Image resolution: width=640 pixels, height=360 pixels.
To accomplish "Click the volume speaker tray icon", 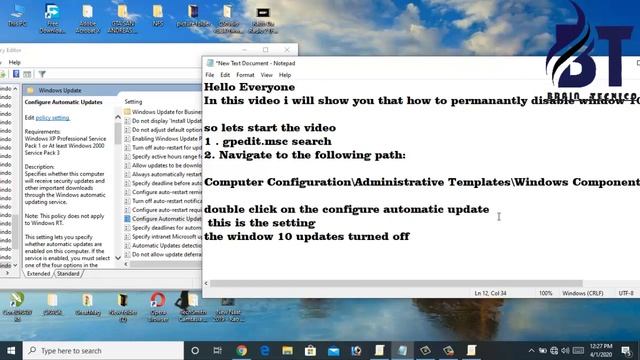I will coord(565,351).
